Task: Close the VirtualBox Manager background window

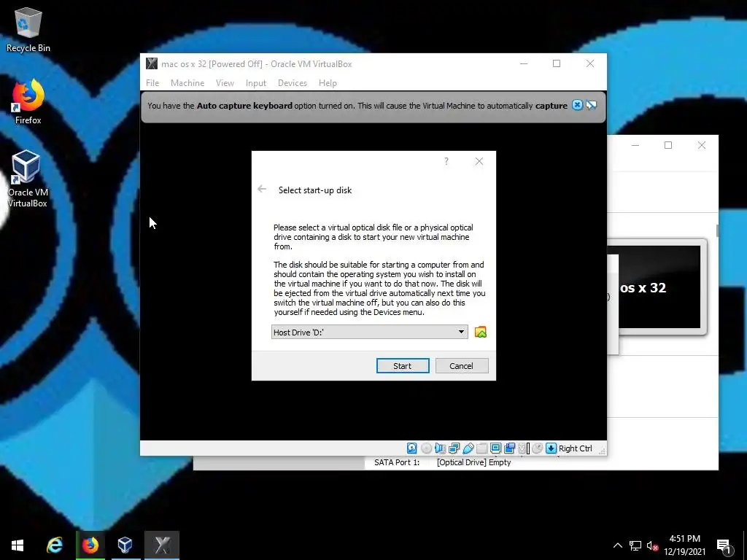Action: click(x=702, y=145)
